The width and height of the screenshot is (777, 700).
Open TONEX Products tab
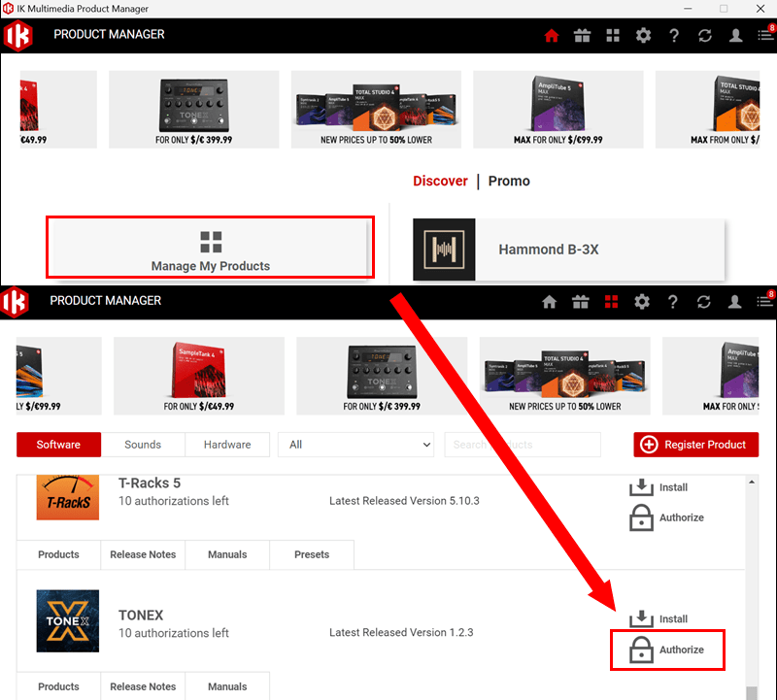[x=58, y=686]
